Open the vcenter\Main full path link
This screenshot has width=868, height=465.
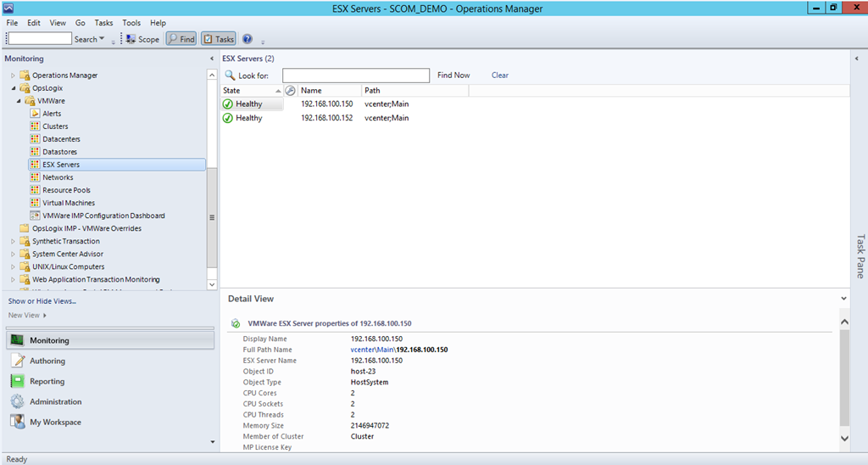[x=371, y=350]
